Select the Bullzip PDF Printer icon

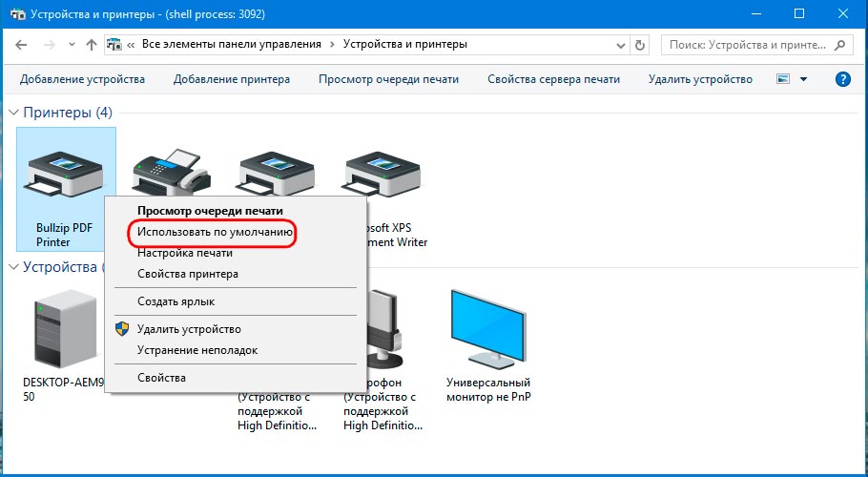[x=65, y=175]
